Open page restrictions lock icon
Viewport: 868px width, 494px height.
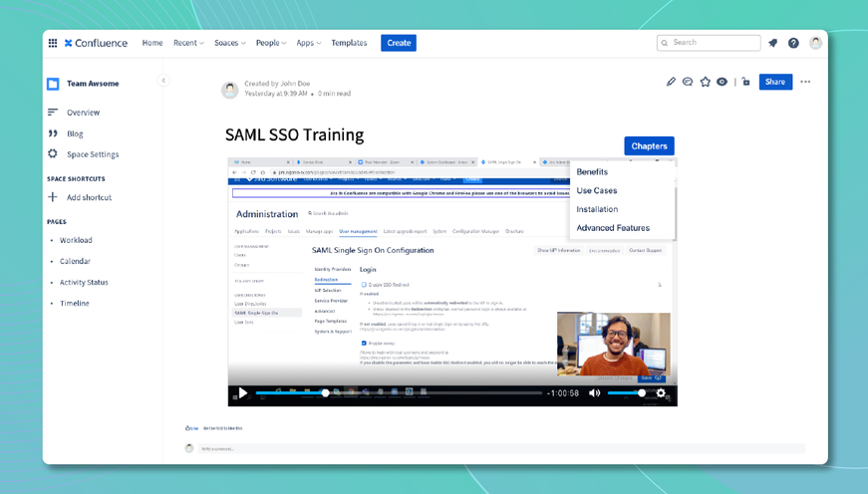coord(745,82)
